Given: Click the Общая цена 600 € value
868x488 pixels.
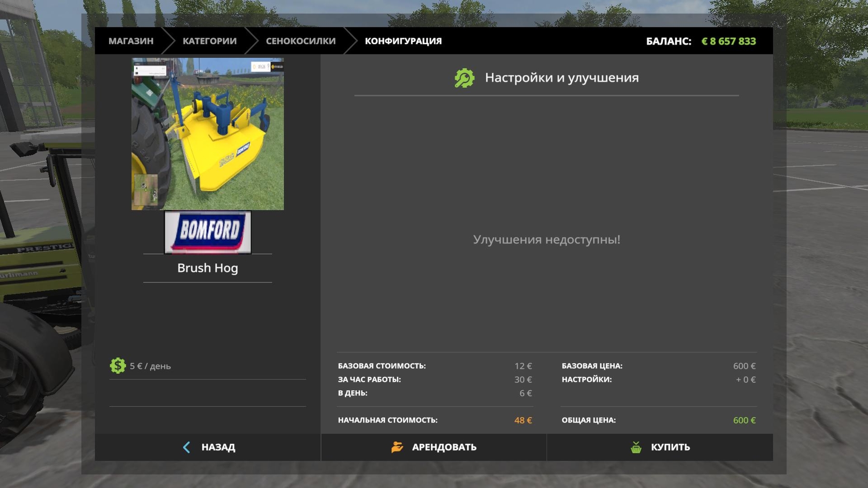Looking at the screenshot, I should 744,420.
